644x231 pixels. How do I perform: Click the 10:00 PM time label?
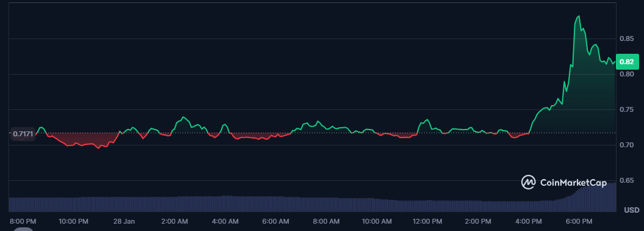[x=73, y=222]
